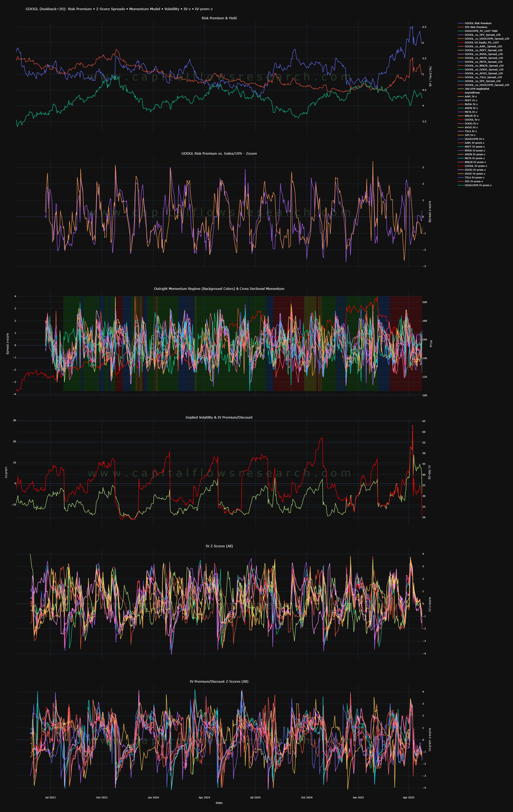This screenshot has height=812, width=513.
Task: Toggle MSFT IV-z legend entry
Action: (468, 100)
